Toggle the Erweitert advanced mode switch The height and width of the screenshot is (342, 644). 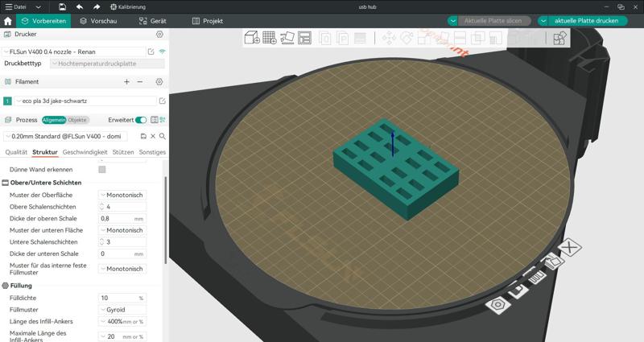[x=141, y=120]
